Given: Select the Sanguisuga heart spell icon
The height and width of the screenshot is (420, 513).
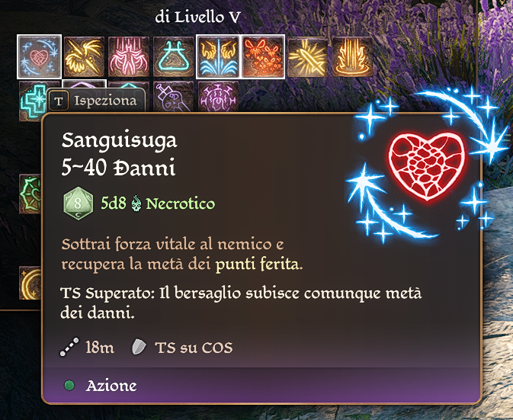Looking at the screenshot, I should coord(40,57).
